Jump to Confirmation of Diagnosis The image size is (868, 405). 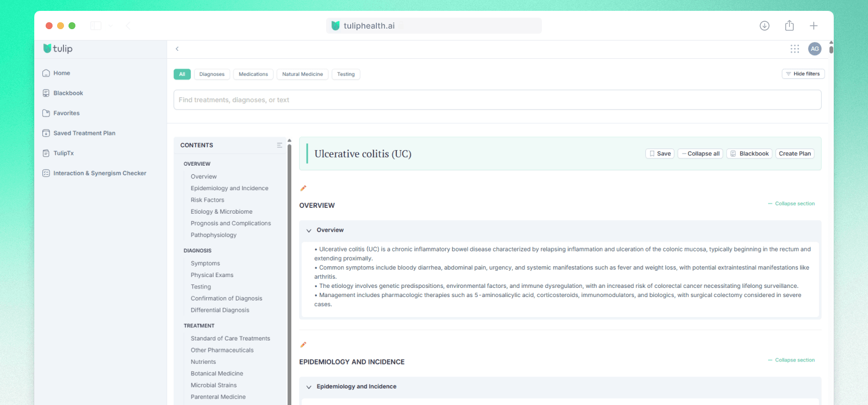click(227, 299)
